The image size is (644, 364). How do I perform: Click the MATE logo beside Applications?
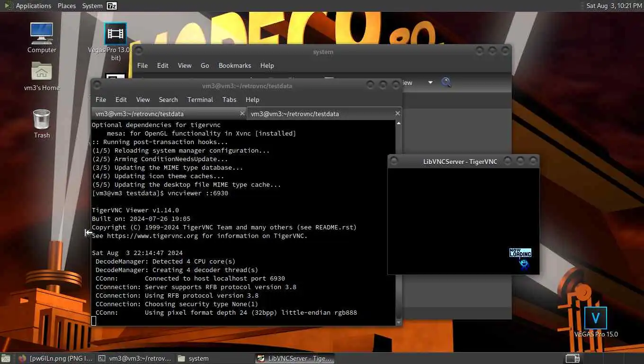coord(9,6)
